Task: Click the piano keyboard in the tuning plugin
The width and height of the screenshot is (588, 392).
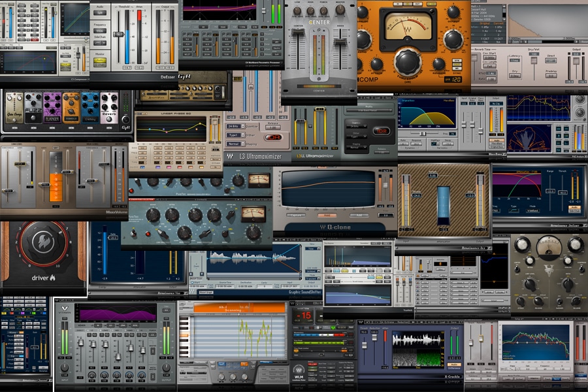Action: point(184,338)
